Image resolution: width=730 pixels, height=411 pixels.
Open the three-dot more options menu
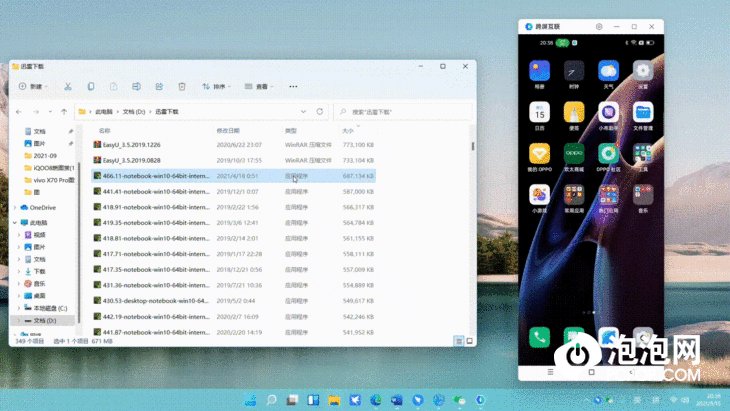pyautogui.click(x=293, y=87)
